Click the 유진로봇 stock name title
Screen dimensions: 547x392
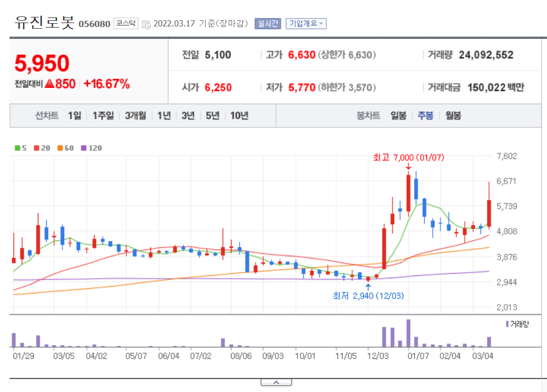pos(45,23)
